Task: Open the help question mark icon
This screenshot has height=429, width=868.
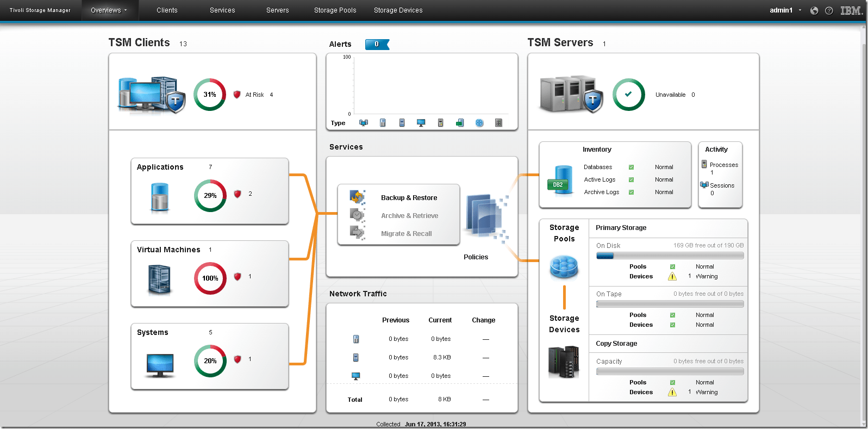Action: 829,10
